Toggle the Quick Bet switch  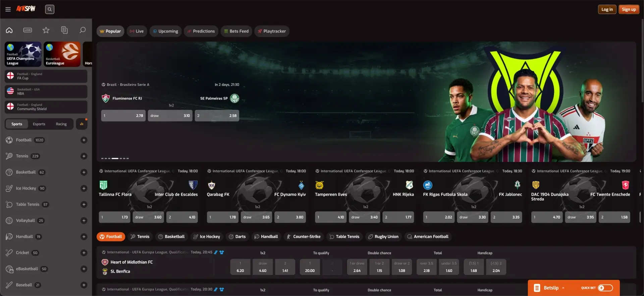605,288
